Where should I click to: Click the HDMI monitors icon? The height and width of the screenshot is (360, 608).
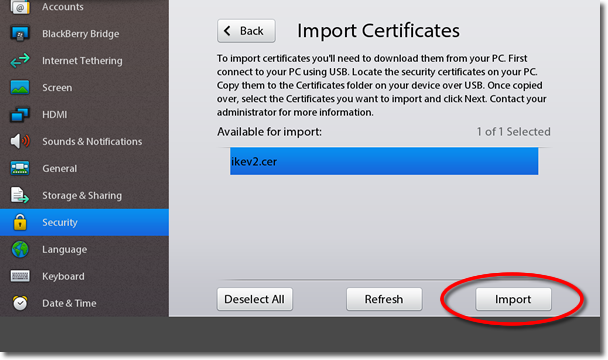point(20,114)
